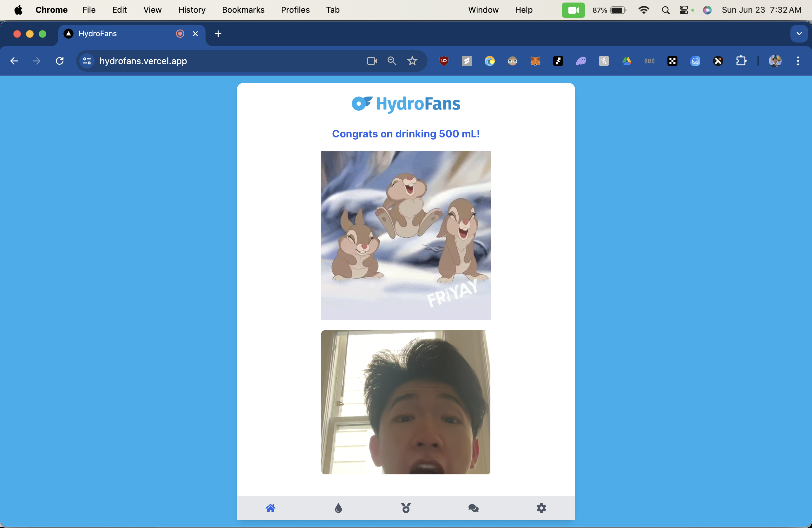Bookmark this page with star icon
Viewport: 812px width, 528px height.
[x=412, y=61]
